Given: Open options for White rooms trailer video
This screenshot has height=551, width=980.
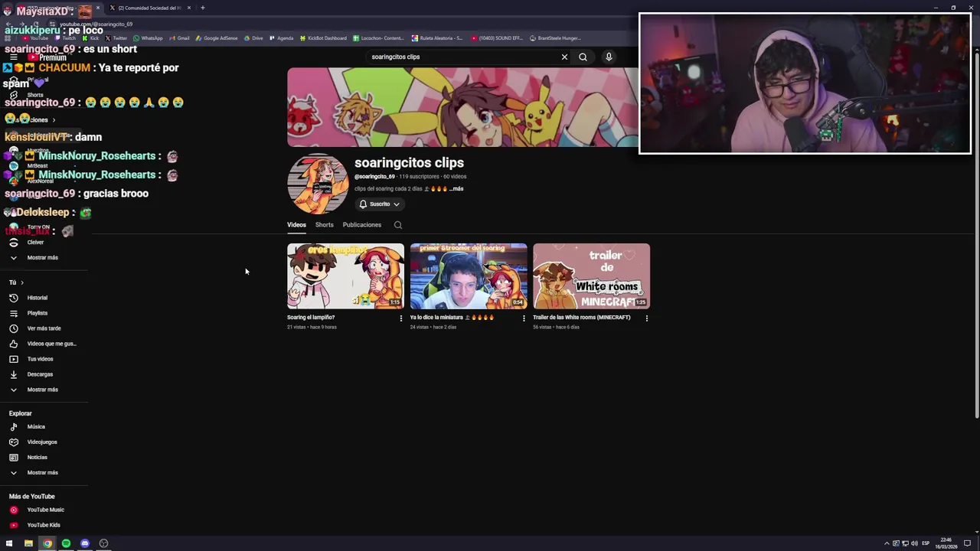Looking at the screenshot, I should pos(646,318).
